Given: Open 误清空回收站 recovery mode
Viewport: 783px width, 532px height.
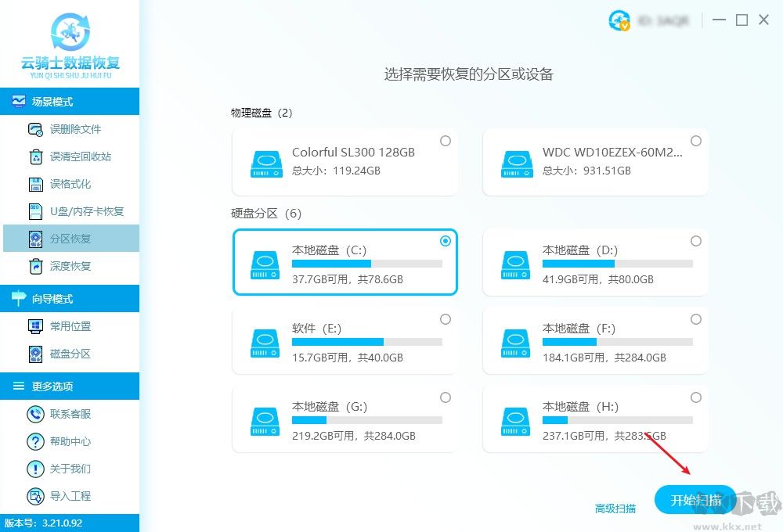Looking at the screenshot, I should point(34,156).
